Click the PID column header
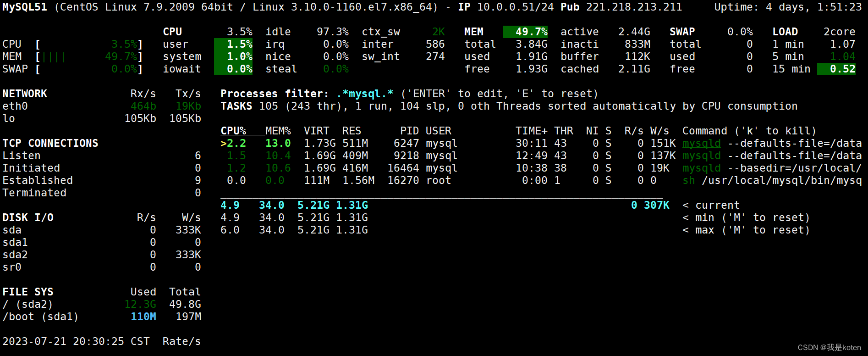 click(x=410, y=131)
